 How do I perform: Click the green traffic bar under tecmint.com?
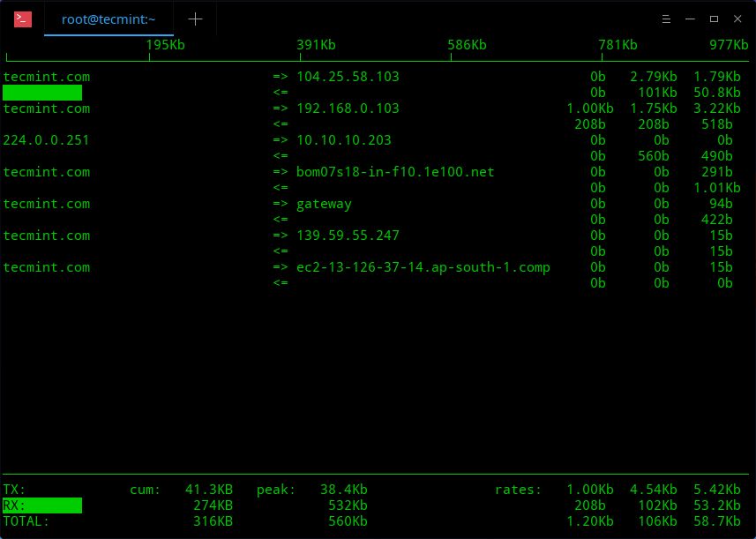point(42,93)
